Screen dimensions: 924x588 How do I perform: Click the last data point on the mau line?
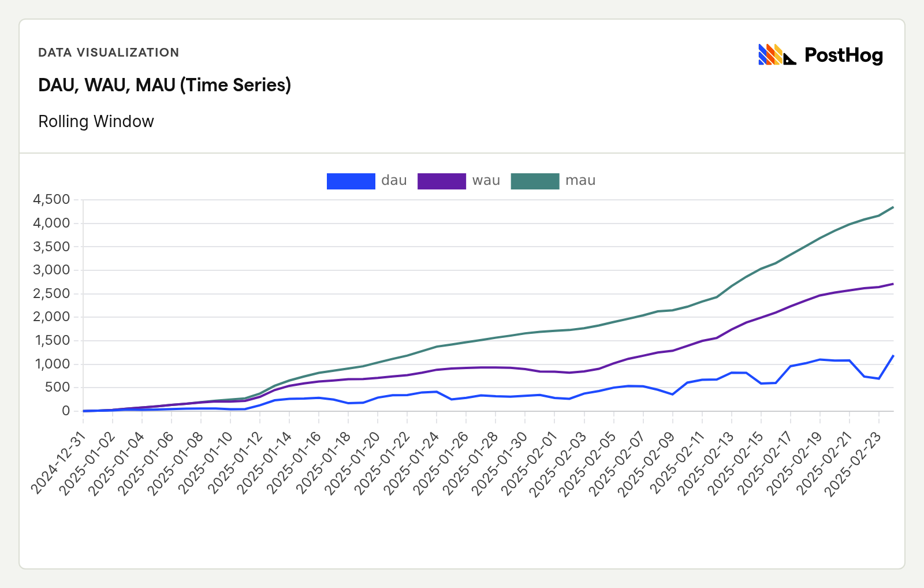click(x=893, y=207)
